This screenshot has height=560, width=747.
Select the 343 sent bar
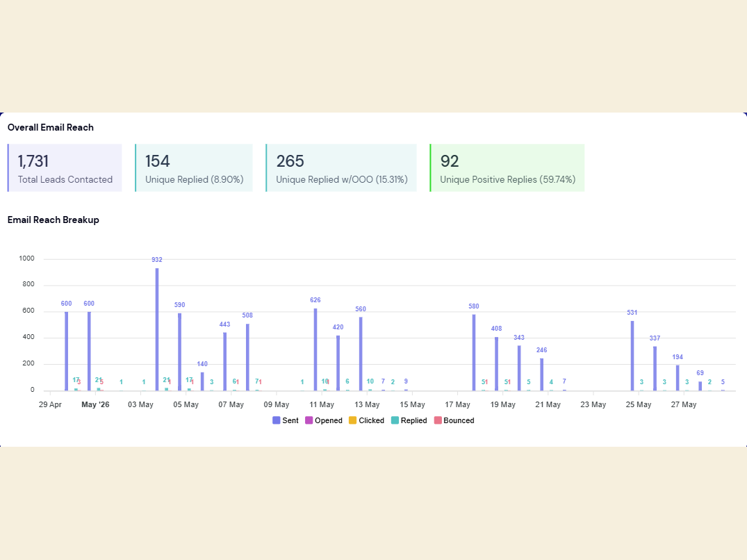coord(519,368)
